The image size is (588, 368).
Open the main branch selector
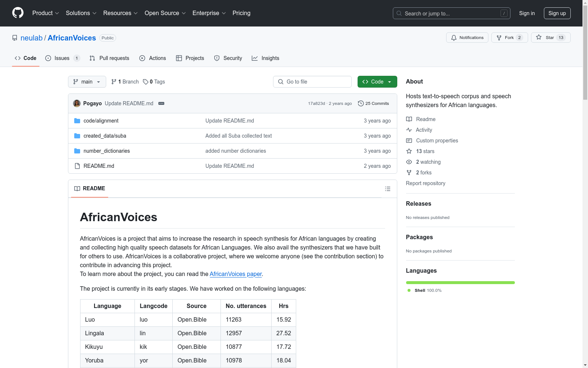point(87,82)
